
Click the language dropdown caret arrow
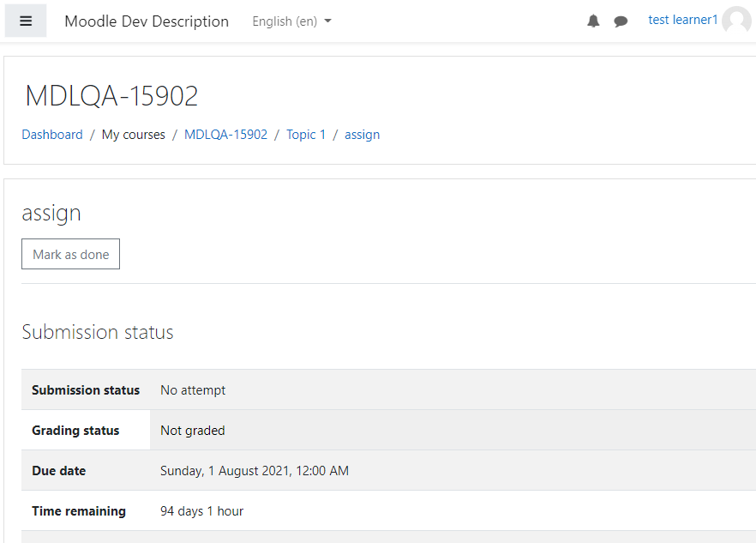pos(327,21)
